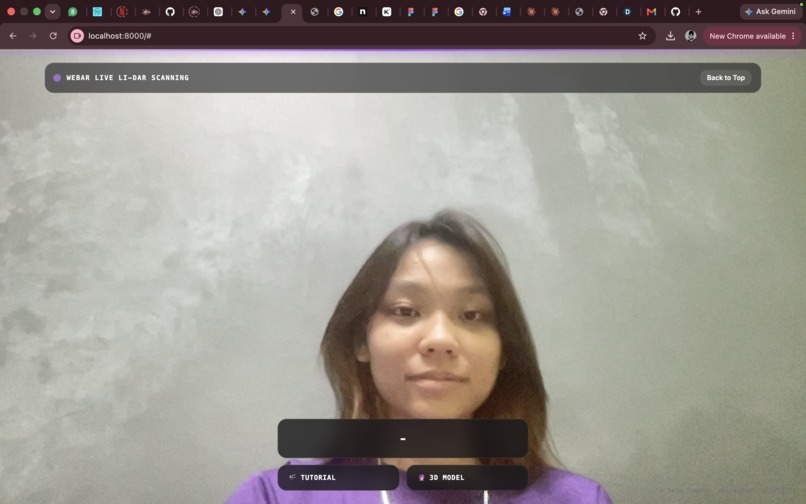806x504 pixels.
Task: Open a new browser tab
Action: [698, 12]
